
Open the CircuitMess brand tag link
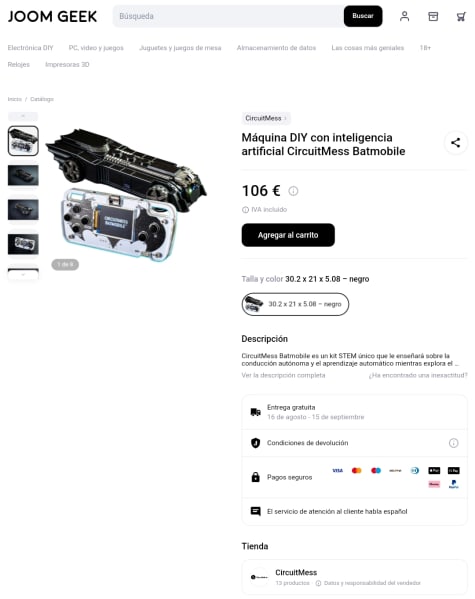point(266,118)
